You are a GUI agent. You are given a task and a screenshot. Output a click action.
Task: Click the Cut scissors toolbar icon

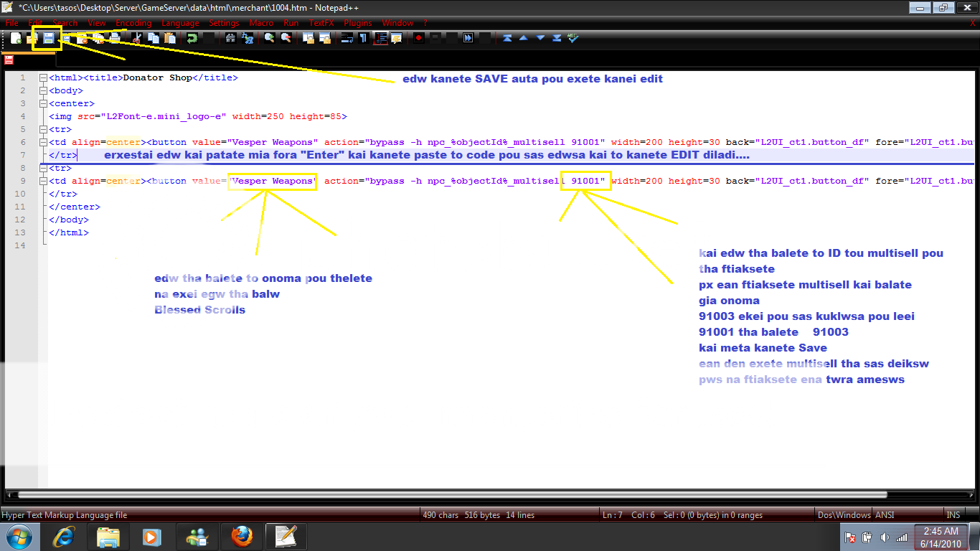click(136, 39)
